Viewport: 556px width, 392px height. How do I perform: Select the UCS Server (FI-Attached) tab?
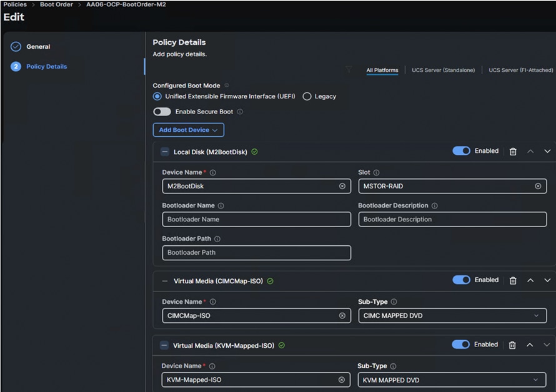(x=519, y=70)
